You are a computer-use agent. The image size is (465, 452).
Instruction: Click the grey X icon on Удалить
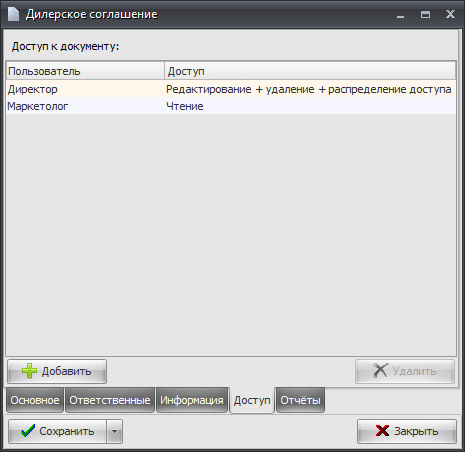(x=380, y=371)
